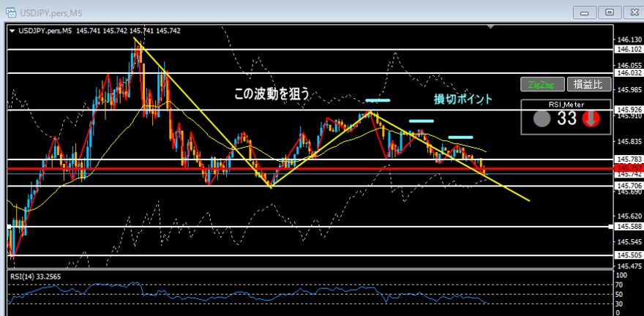Screen dimensions: 644x316
Task: Select the 'この波動を狙う' text label
Action: (272, 94)
